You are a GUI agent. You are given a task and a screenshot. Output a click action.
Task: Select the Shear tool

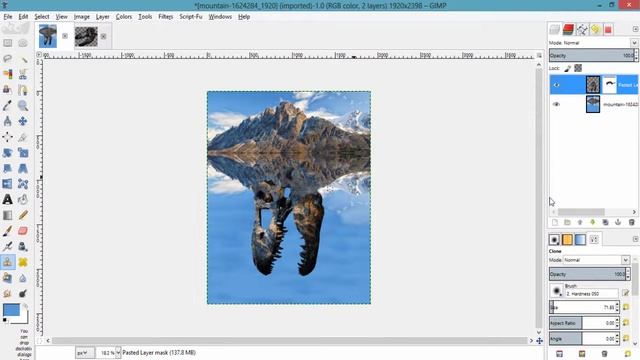coord(7,168)
